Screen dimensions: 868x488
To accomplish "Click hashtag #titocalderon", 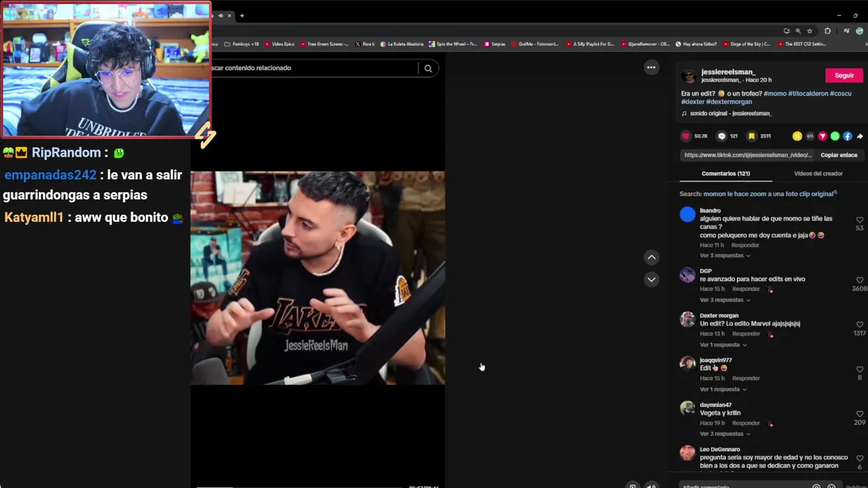I will pos(808,94).
